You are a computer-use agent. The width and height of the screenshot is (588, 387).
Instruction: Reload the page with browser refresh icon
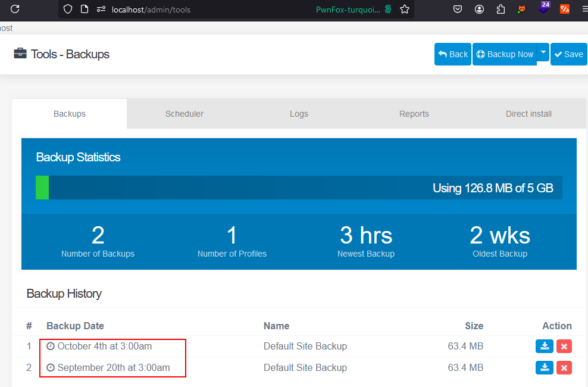(15, 9)
